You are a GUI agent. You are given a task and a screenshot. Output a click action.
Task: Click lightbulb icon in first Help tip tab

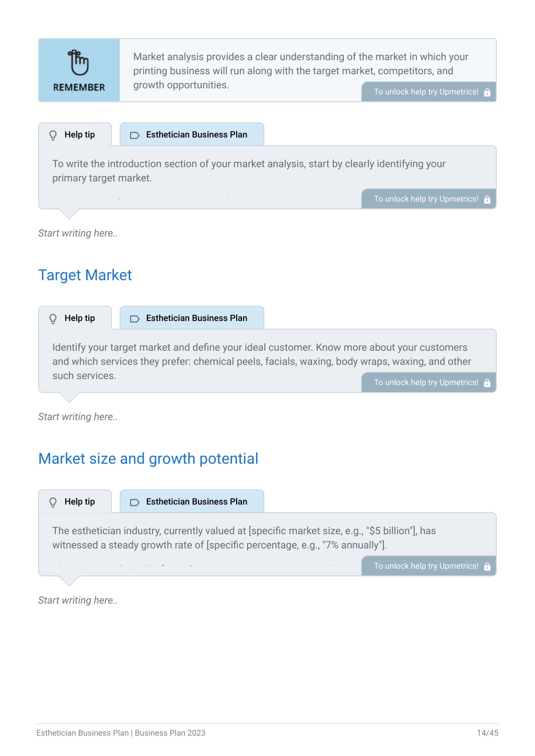pyautogui.click(x=53, y=135)
